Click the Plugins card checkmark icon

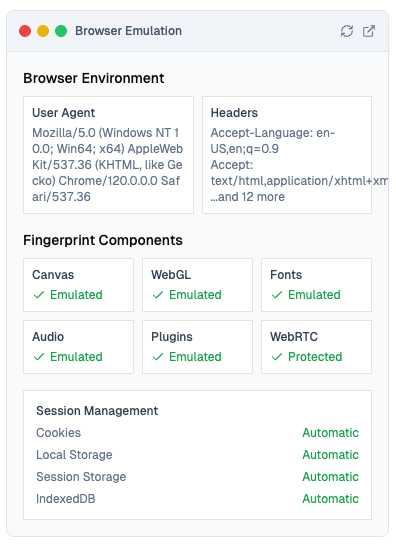158,357
